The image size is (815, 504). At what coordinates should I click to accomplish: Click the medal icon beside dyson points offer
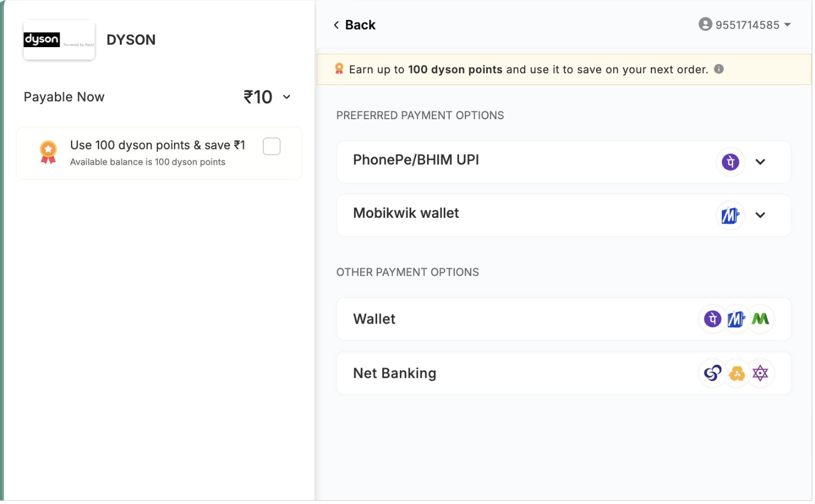(x=48, y=152)
